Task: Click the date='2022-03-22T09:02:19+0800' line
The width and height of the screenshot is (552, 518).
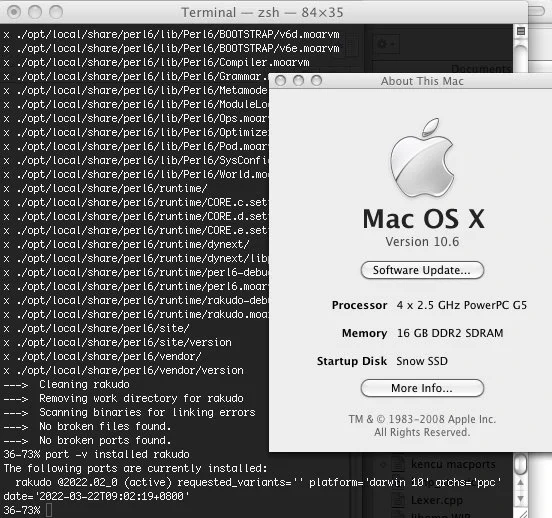Action: [96, 497]
